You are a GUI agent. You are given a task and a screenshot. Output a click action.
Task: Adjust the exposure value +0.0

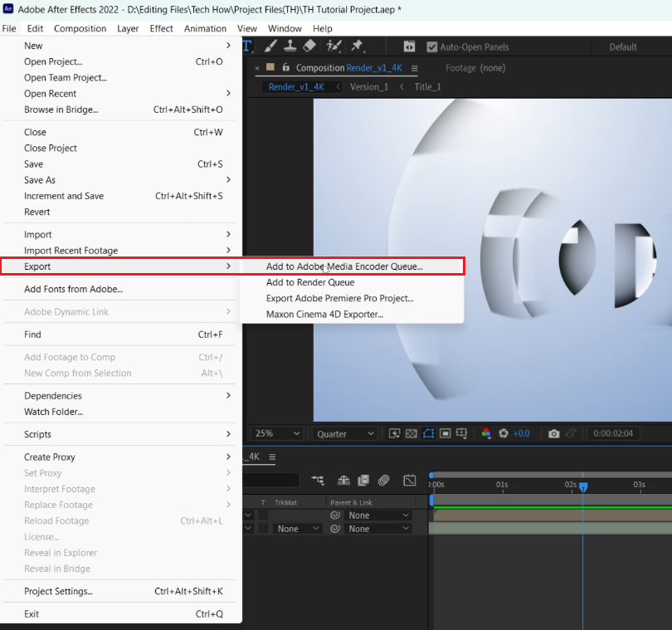(x=521, y=433)
